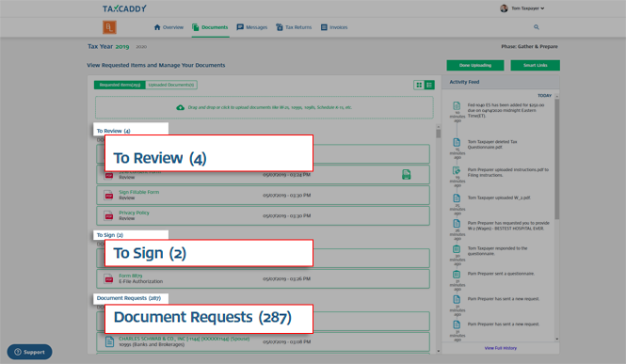Open the Documents tab
This screenshot has width=626, height=364.
[210, 27]
